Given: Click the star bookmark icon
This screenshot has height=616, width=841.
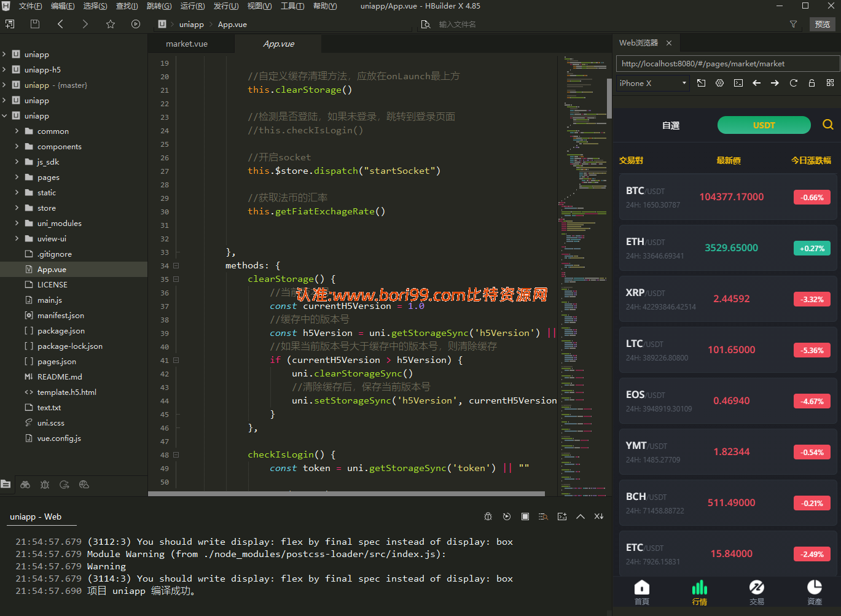Looking at the screenshot, I should [x=111, y=24].
